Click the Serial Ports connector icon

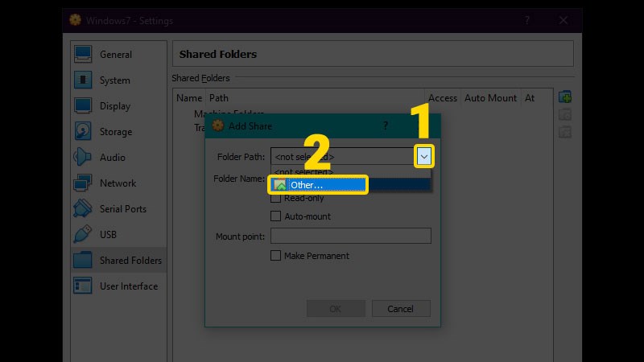83,208
